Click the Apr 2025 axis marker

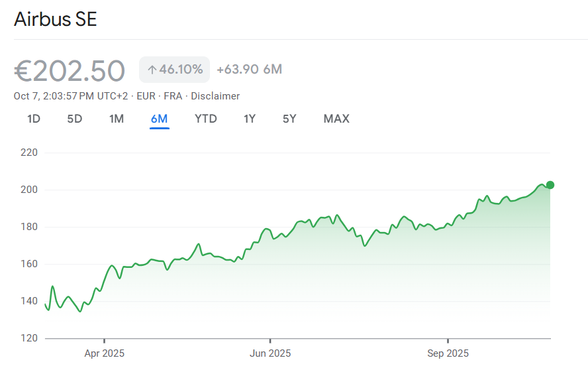(x=104, y=353)
